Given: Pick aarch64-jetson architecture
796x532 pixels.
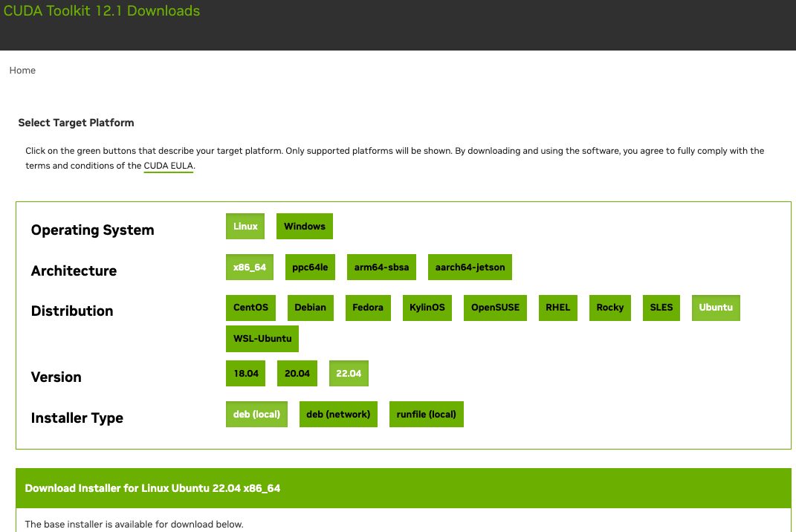Looking at the screenshot, I should (x=470, y=267).
